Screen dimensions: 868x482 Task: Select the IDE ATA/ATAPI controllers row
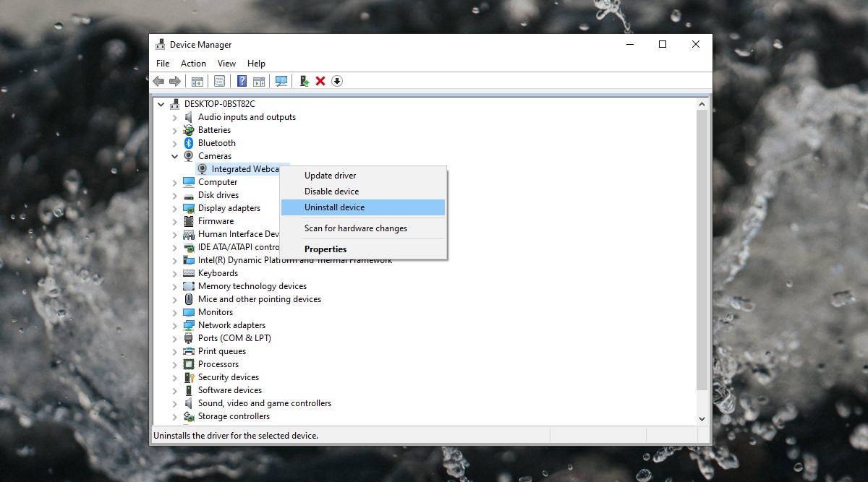click(239, 247)
